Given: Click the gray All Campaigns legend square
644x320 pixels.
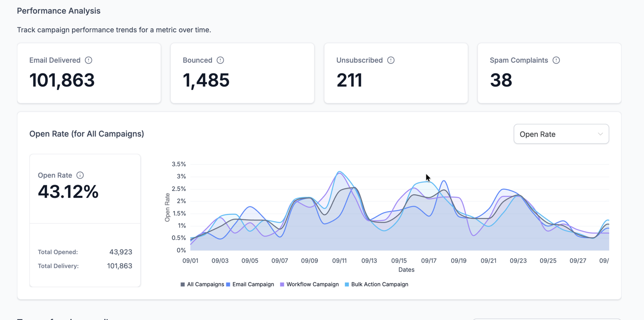Looking at the screenshot, I should tap(183, 285).
